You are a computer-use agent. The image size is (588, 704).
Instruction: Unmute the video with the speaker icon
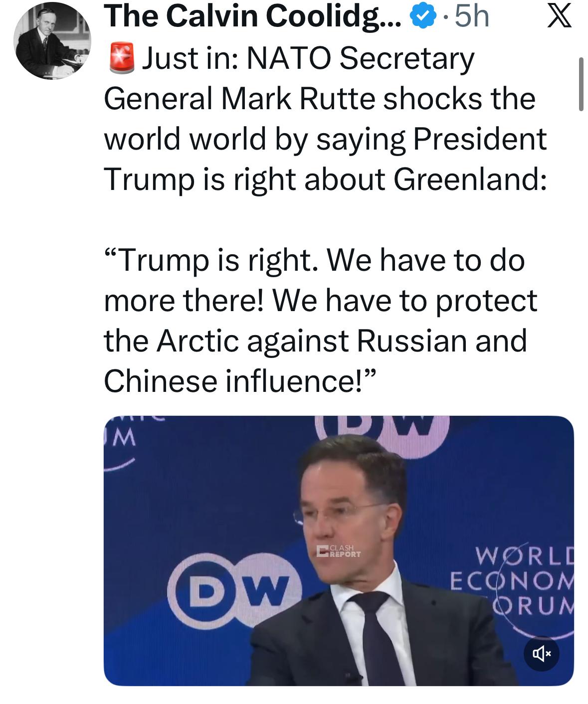tap(541, 653)
